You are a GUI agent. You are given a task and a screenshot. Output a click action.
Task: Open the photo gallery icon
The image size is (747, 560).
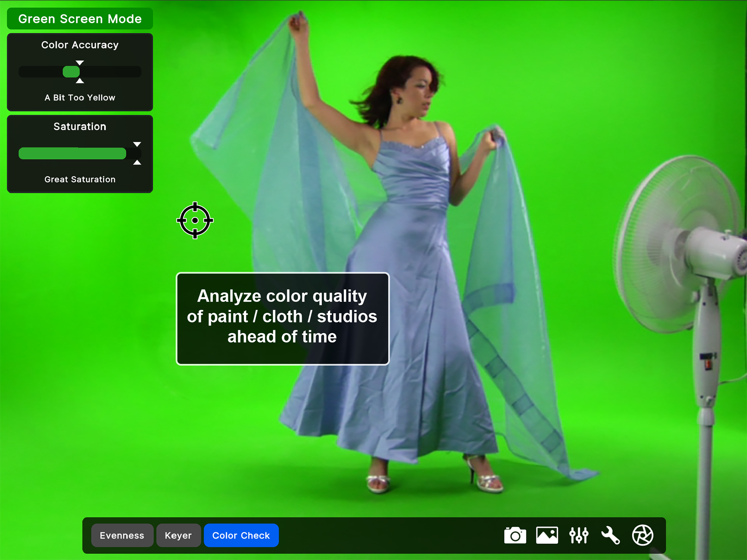pos(547,535)
